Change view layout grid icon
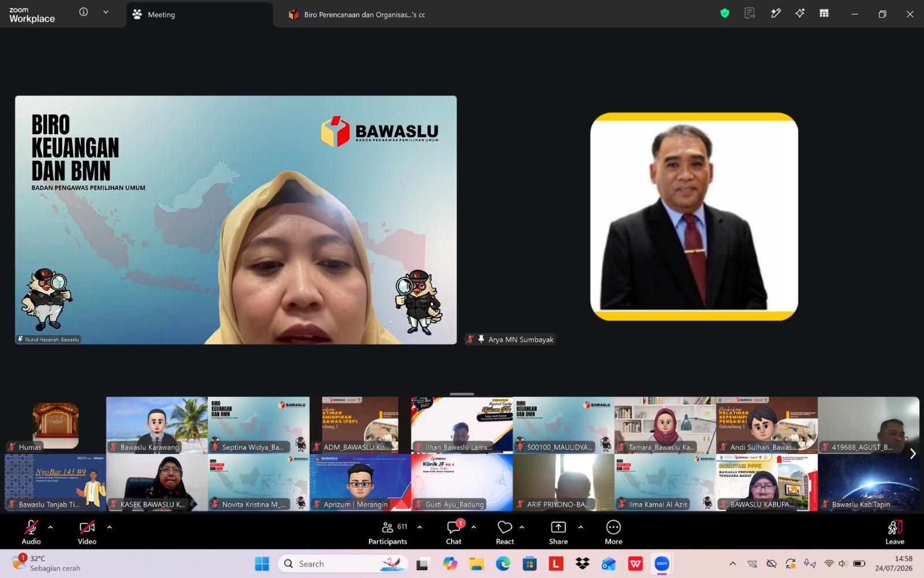 click(824, 13)
